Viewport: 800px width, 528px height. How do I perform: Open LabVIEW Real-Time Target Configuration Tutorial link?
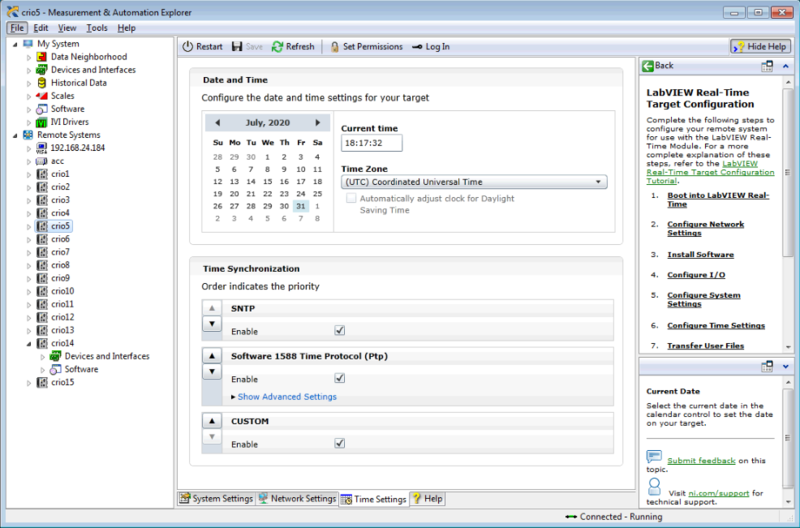click(x=710, y=172)
